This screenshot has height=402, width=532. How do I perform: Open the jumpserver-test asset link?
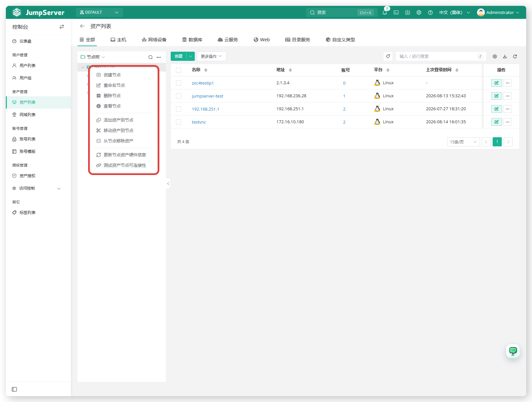207,96
